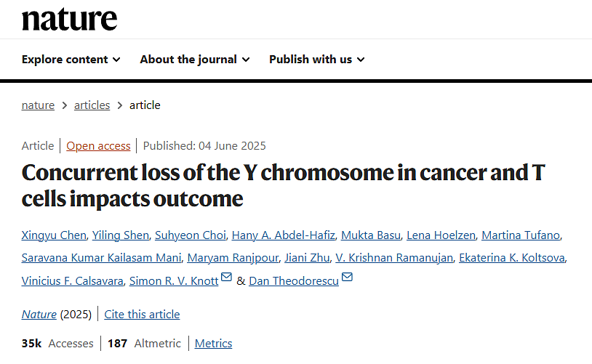The width and height of the screenshot is (592, 364).
Task: Click the Nature logo
Action: click(x=69, y=20)
